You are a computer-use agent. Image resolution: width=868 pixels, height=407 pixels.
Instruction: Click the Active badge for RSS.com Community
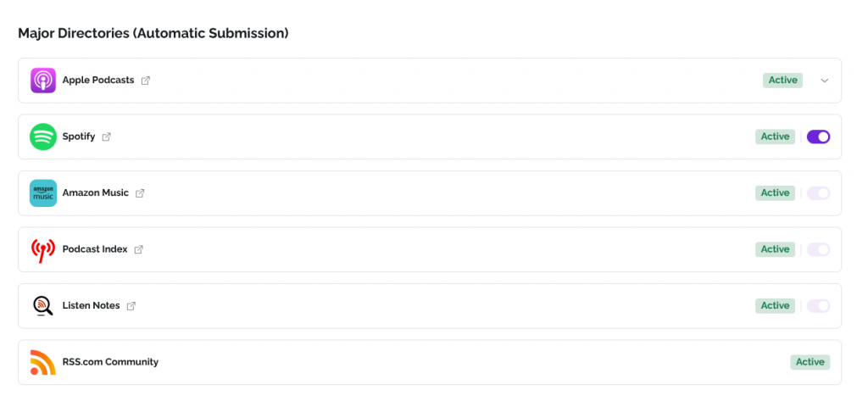point(810,362)
